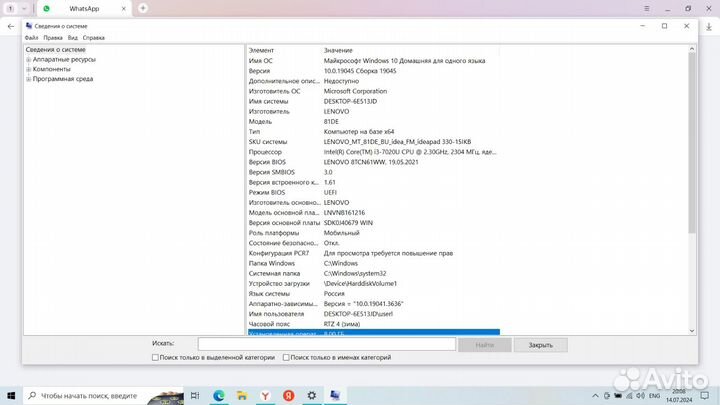Select the Версия 10.0.19045 row
Viewport: 720px width, 405px height.
pos(373,71)
